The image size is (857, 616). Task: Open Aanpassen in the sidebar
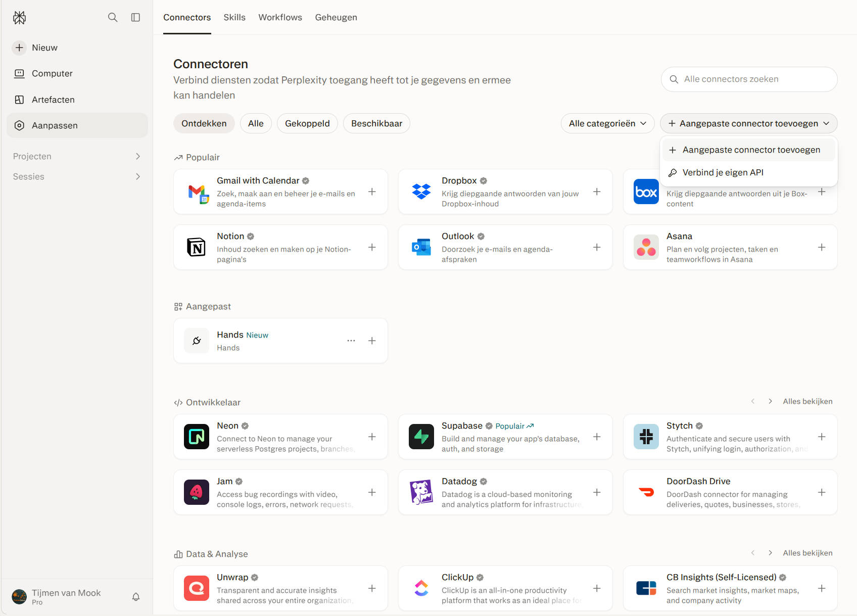coord(77,125)
